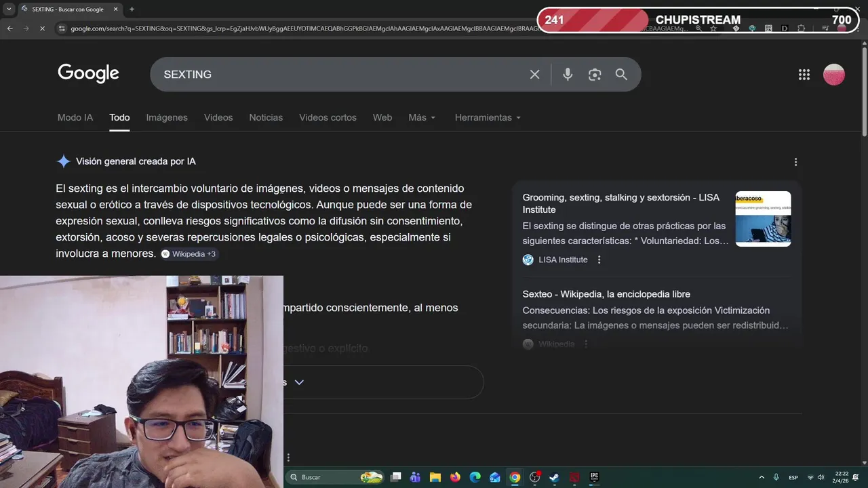868x488 pixels.
Task: Close the SEXTING search tab
Action: pyautogui.click(x=116, y=9)
